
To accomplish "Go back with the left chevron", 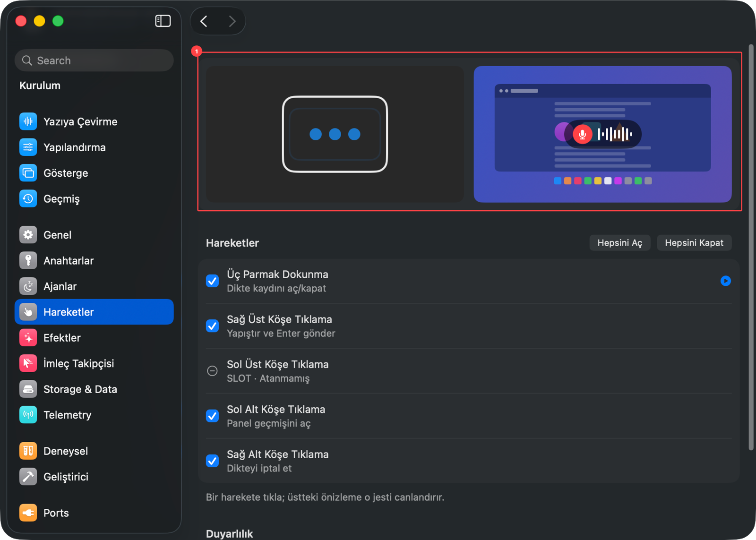I will (x=204, y=21).
